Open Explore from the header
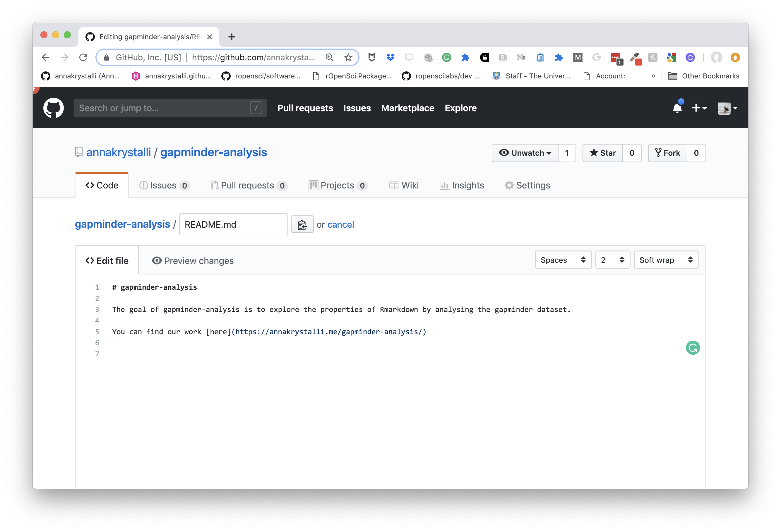 click(460, 108)
